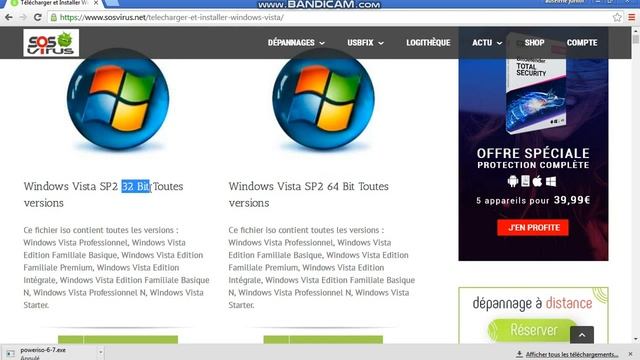
Task: Click the Apple icon in the ad
Action: (537, 181)
